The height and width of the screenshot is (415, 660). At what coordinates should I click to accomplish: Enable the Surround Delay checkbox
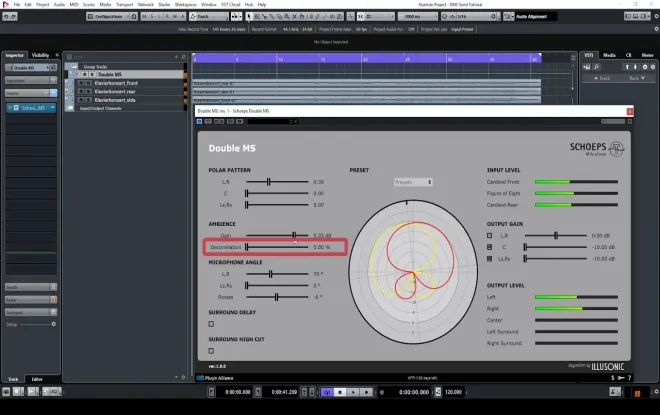pos(211,324)
